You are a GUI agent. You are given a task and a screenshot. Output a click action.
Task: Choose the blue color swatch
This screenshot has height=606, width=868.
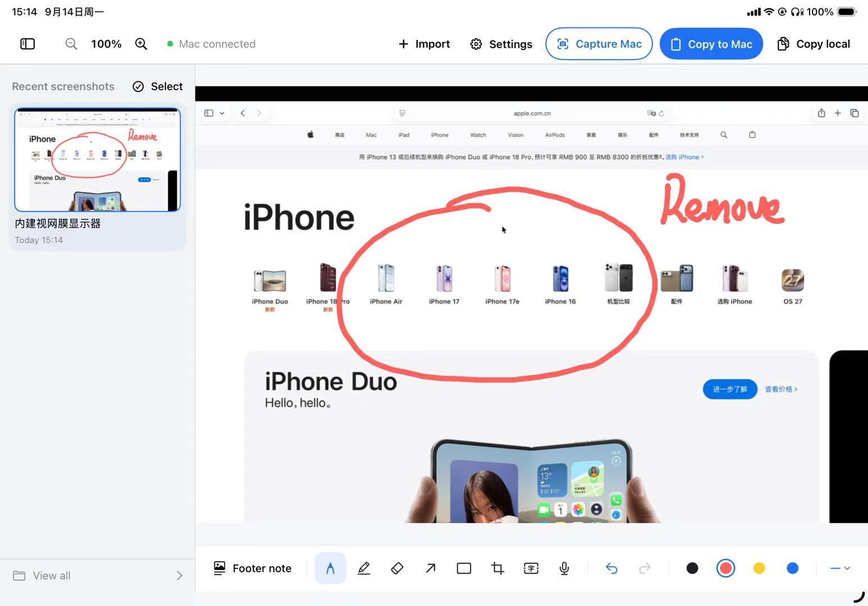pos(793,568)
